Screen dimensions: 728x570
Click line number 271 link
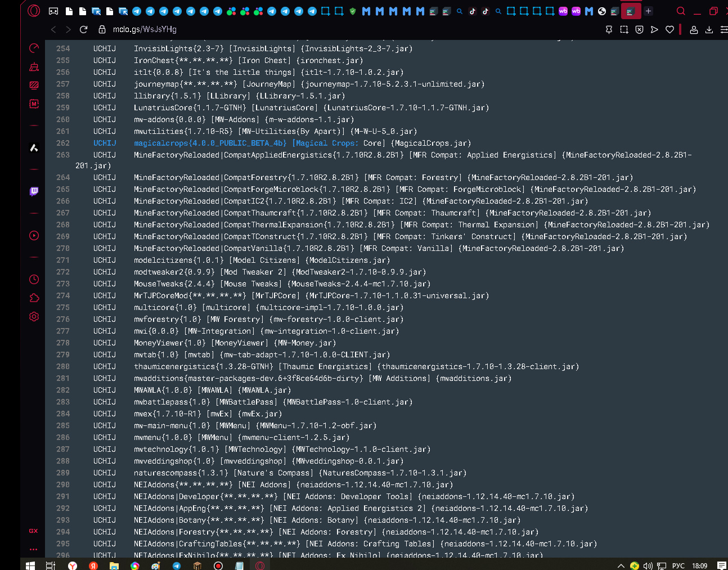(x=63, y=260)
